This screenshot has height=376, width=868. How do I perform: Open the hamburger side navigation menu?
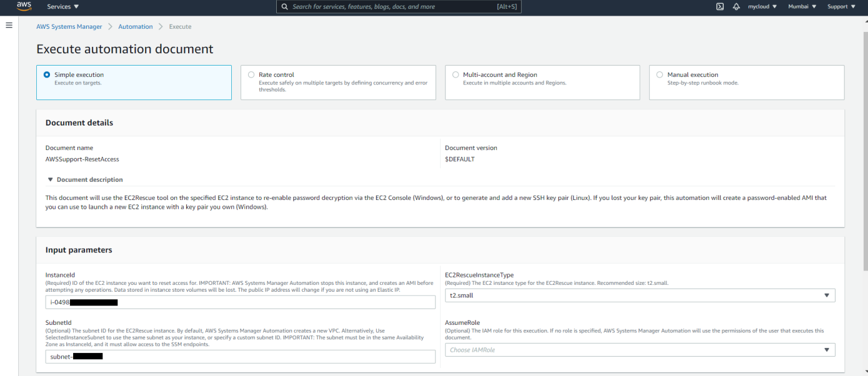point(9,25)
